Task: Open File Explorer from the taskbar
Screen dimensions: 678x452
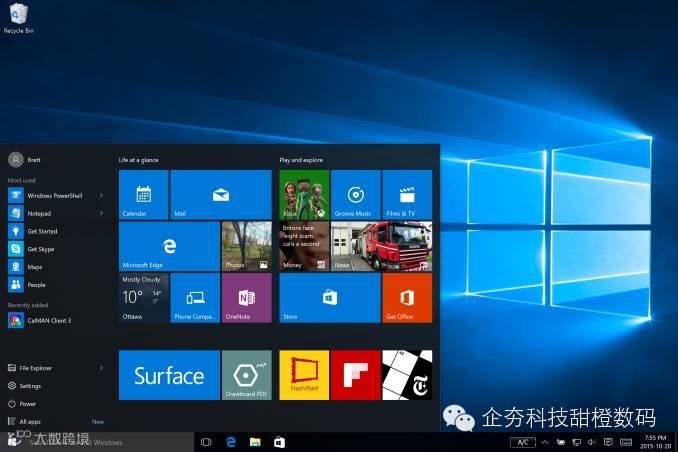Action: (255, 442)
